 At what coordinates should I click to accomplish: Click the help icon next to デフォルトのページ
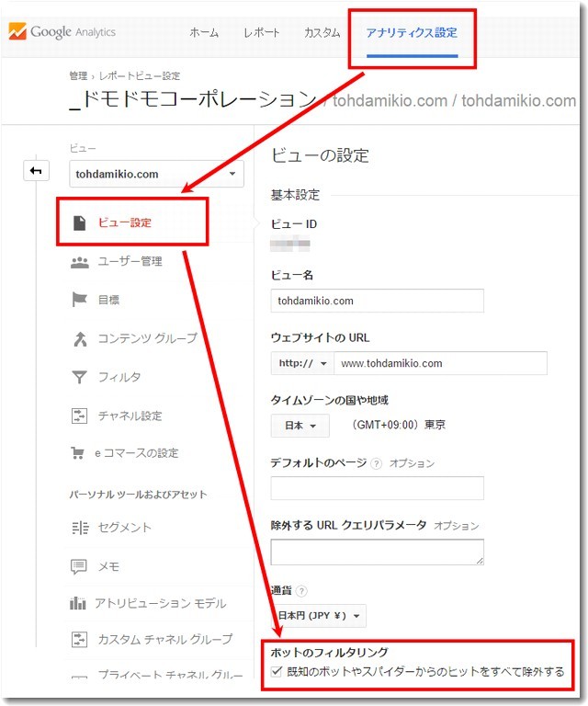376,463
